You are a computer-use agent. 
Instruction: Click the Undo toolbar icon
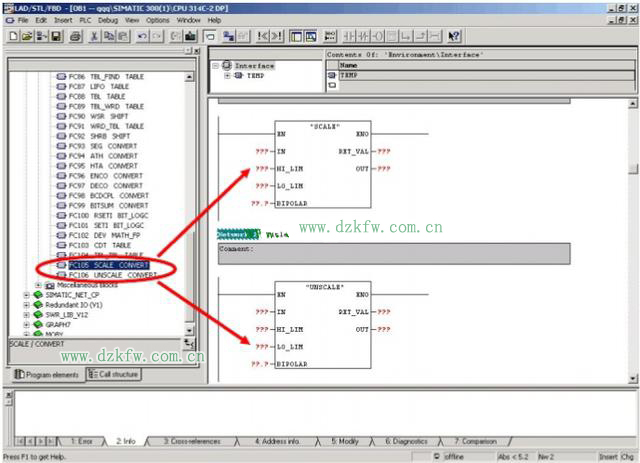pos(141,36)
